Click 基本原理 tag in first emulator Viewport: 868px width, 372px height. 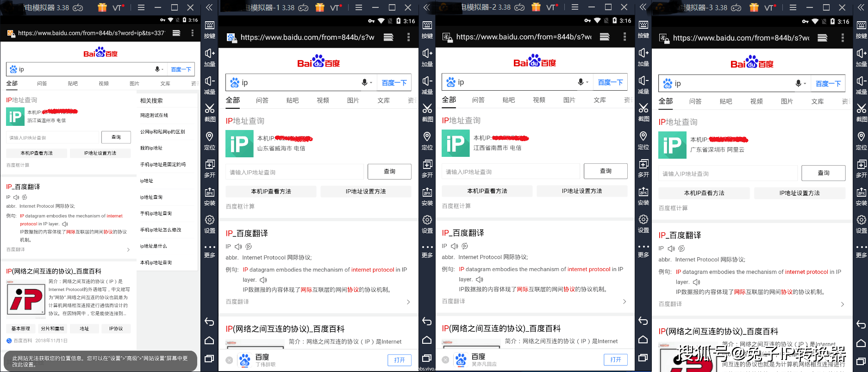pyautogui.click(x=21, y=329)
